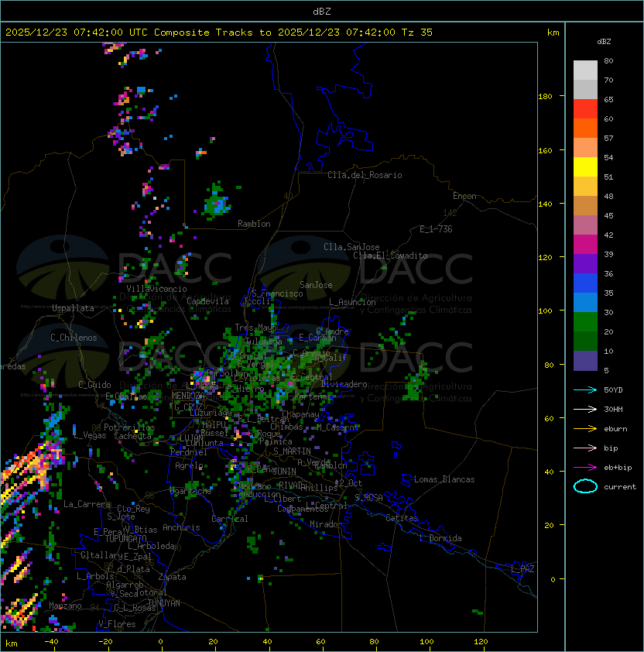Click the yellow eburn arrow in legend
This screenshot has width=644, height=652.
[x=585, y=429]
